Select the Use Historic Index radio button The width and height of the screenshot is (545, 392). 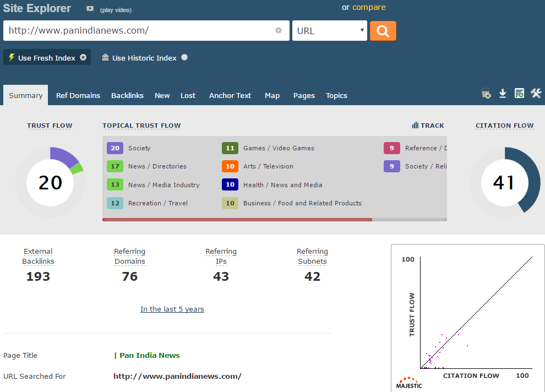(184, 57)
